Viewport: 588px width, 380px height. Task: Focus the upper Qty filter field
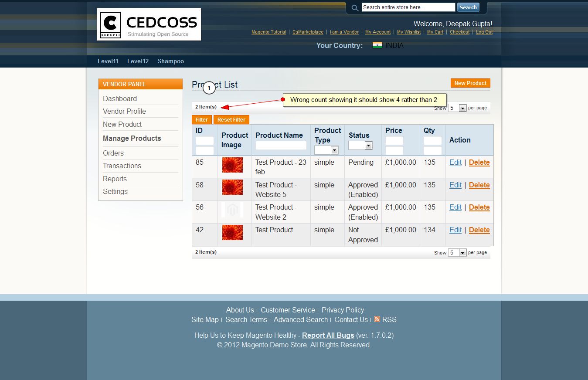[433, 141]
